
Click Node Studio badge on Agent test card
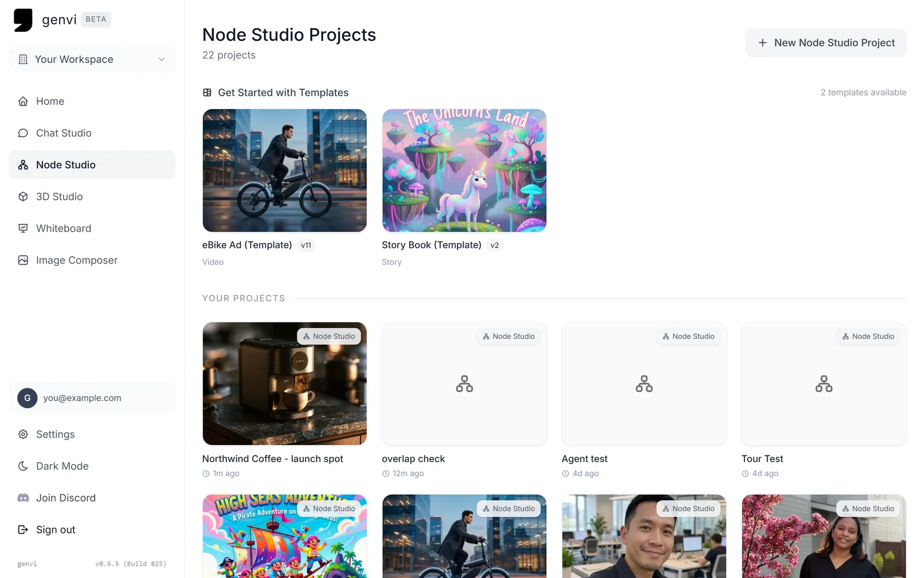pos(688,336)
